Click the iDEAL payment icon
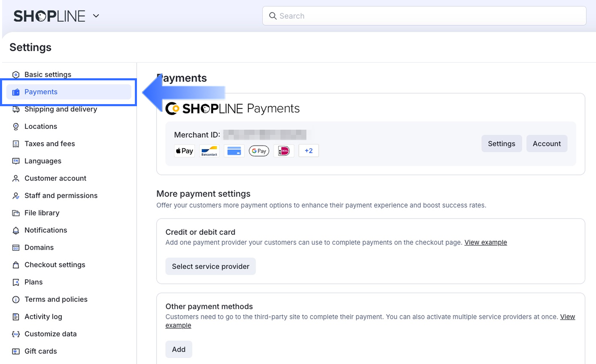This screenshot has height=364, width=596. coord(284,151)
